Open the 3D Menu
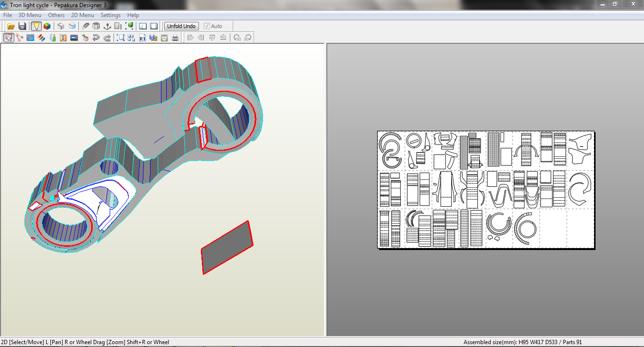The image size is (644, 347). pos(29,15)
